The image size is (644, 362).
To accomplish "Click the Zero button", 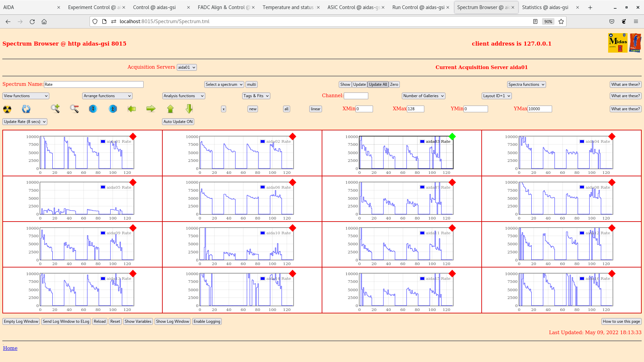I will [394, 84].
